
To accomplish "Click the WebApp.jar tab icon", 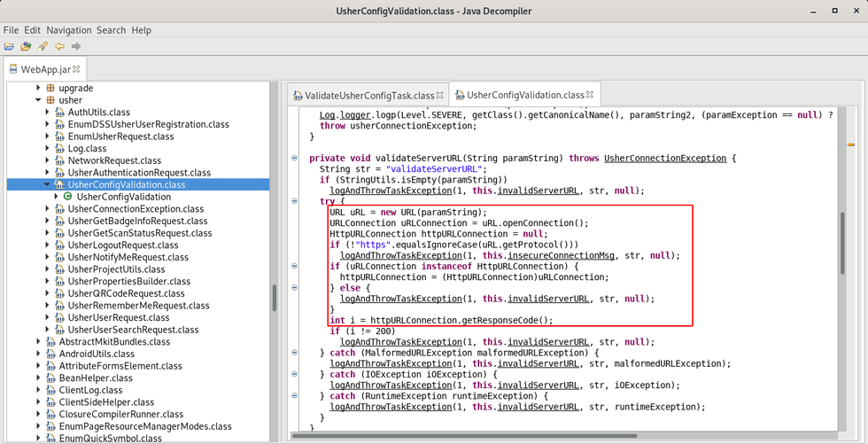I will [13, 69].
